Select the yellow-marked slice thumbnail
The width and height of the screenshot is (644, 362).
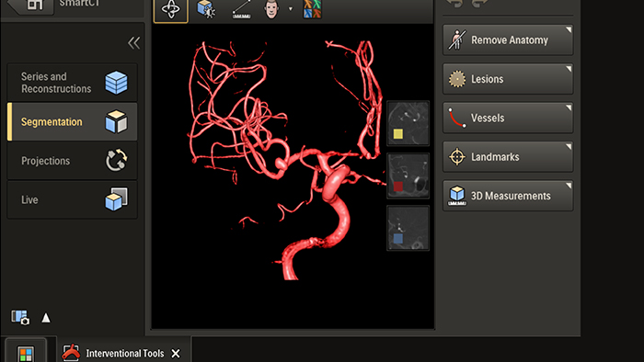tap(408, 123)
